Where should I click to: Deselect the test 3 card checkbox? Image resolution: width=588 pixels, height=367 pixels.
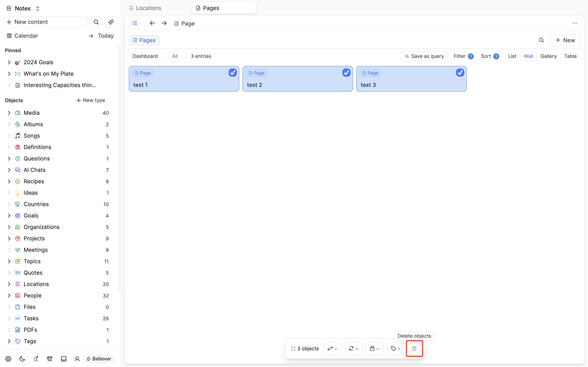(460, 73)
